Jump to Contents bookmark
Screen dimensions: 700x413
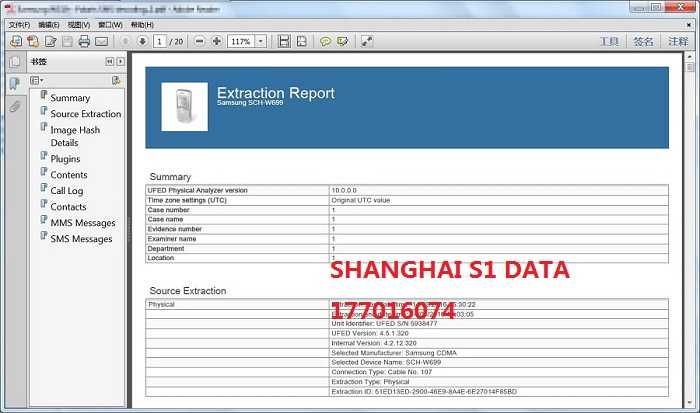[x=69, y=175]
